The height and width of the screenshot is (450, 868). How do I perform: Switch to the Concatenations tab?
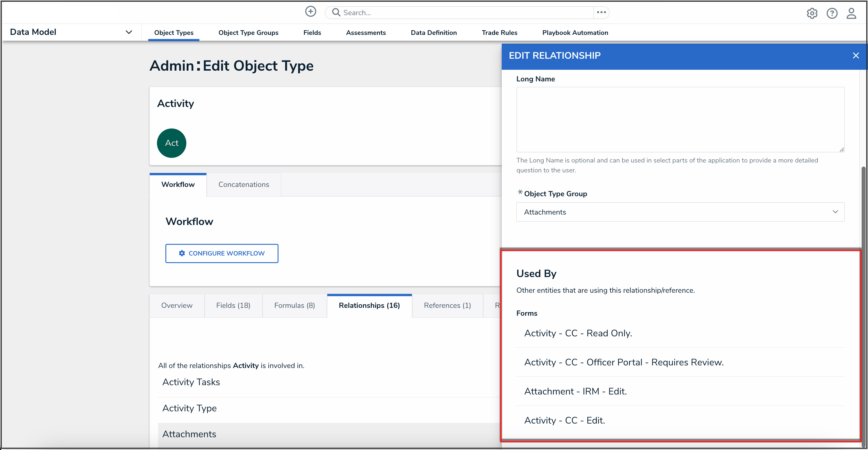[244, 184]
